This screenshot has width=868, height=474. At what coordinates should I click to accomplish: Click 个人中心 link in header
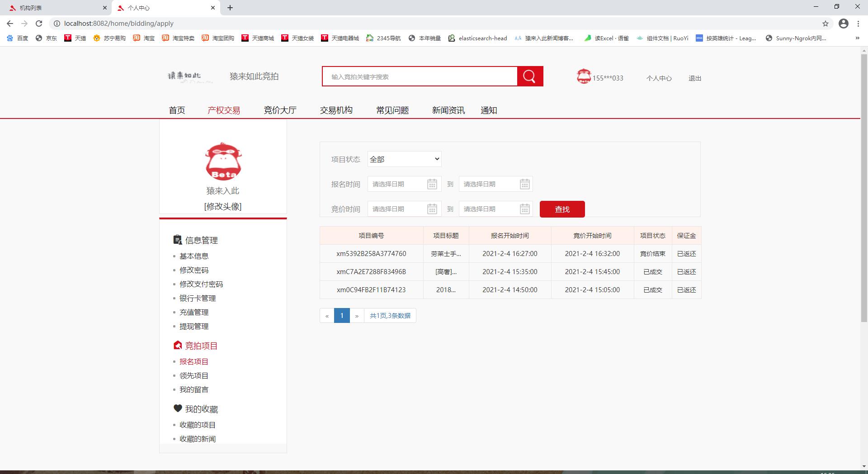coord(659,78)
